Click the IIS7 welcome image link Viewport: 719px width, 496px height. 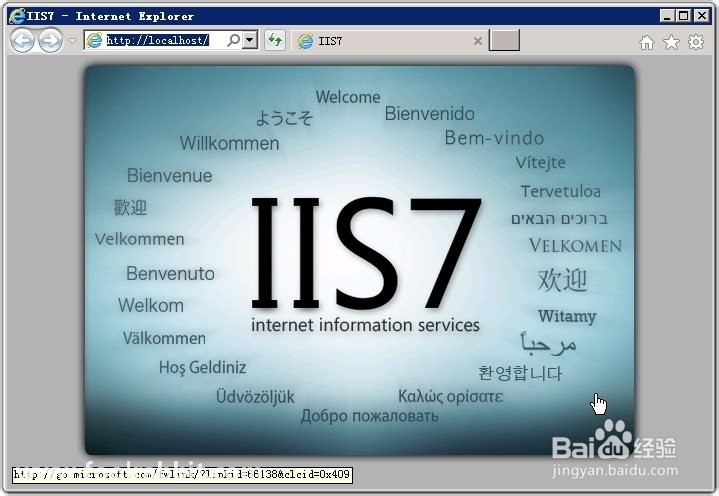point(360,260)
